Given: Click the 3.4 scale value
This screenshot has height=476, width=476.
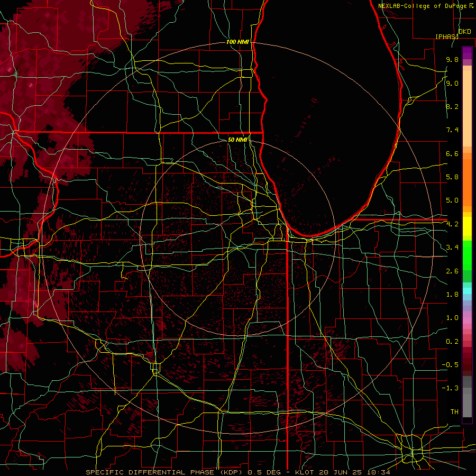Looking at the screenshot, I should click(452, 248).
